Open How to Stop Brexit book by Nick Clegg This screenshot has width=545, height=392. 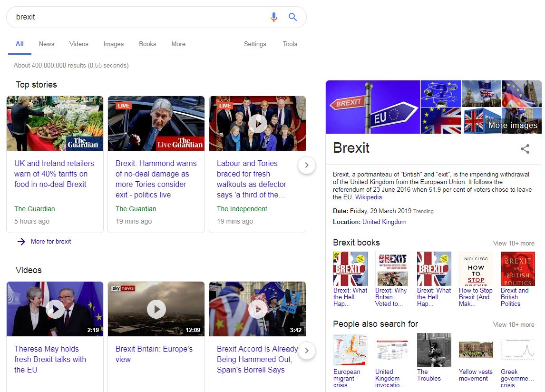click(x=476, y=279)
